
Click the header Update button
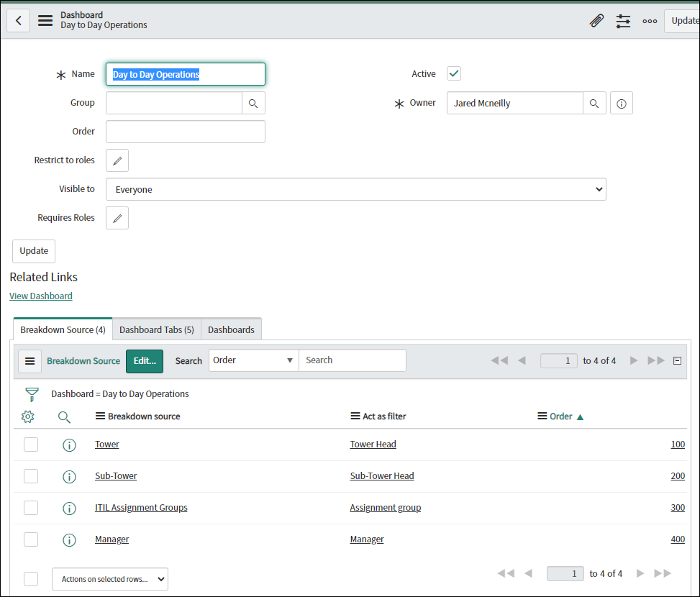click(682, 21)
